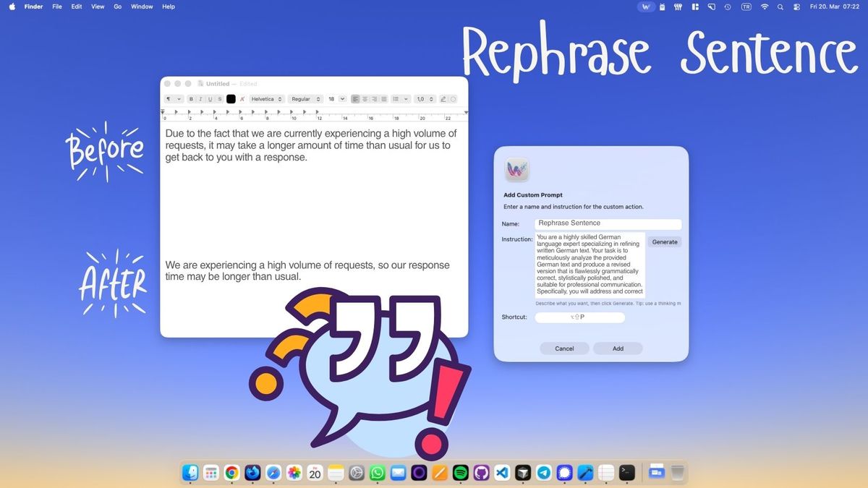Toggle bold formatting in TextEdit toolbar
The image size is (868, 488).
tap(191, 99)
